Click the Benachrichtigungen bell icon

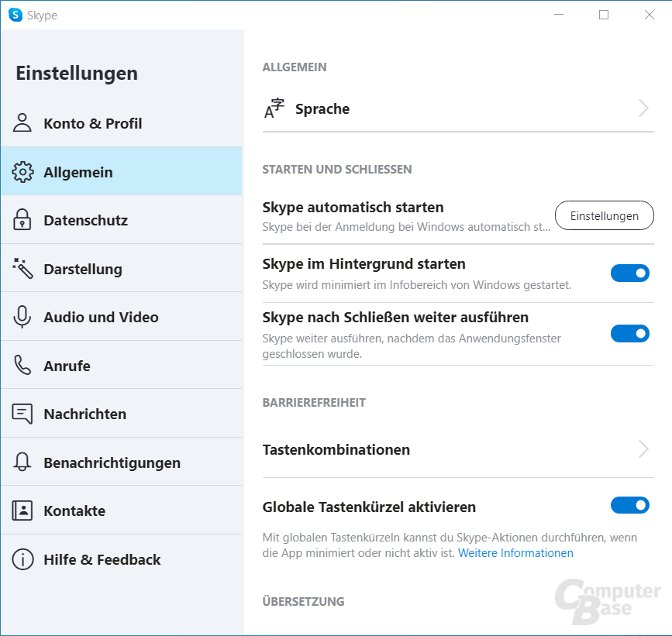coord(22,461)
